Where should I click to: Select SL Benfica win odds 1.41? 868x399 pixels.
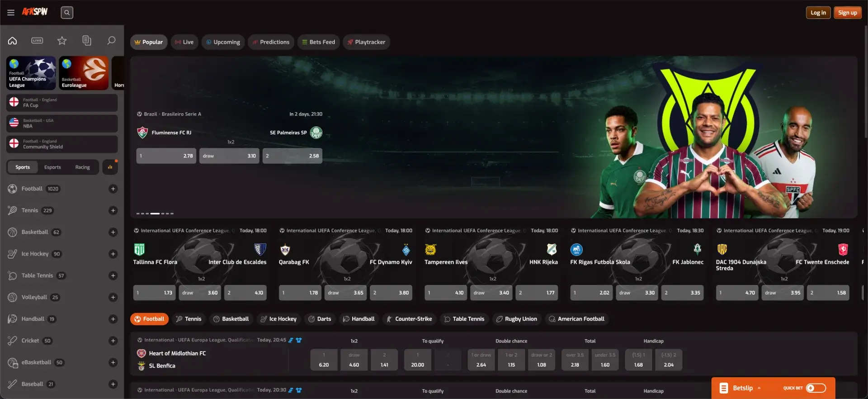(384, 360)
